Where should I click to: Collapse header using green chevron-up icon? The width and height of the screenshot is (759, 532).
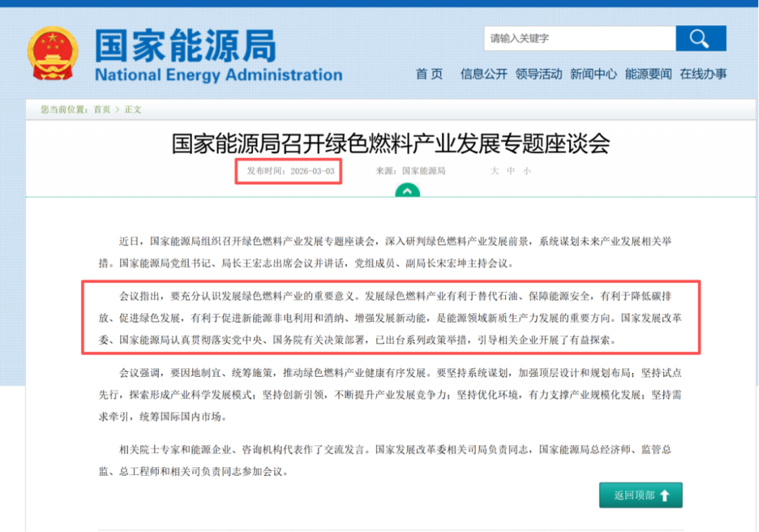[408, 190]
